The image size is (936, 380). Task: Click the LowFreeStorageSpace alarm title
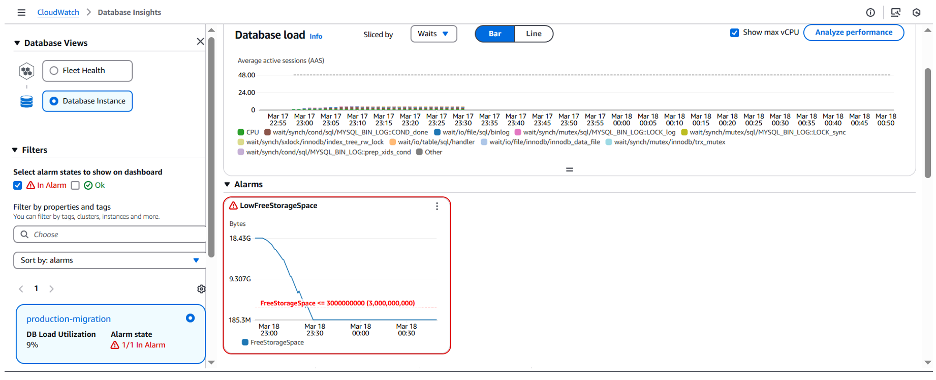pyautogui.click(x=278, y=206)
